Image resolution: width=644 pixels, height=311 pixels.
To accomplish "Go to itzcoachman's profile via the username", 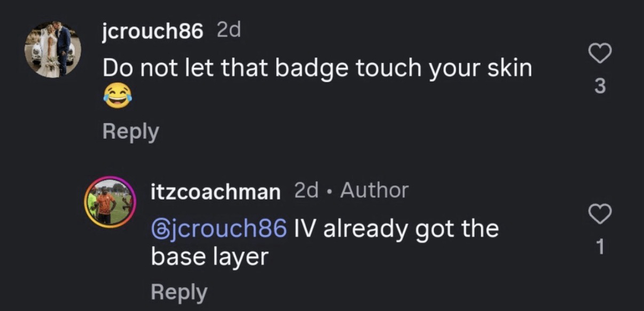I will [215, 191].
